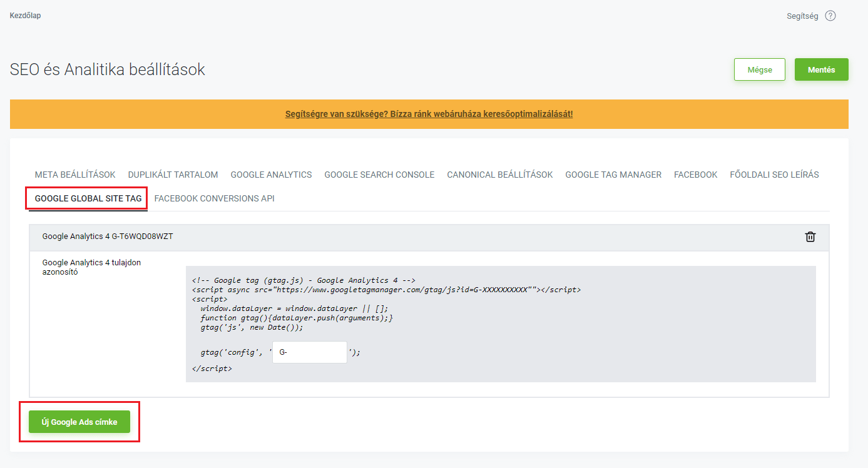The width and height of the screenshot is (868, 468).
Task: Go to Kezdőlap breadcrumb link
Action: click(x=26, y=16)
